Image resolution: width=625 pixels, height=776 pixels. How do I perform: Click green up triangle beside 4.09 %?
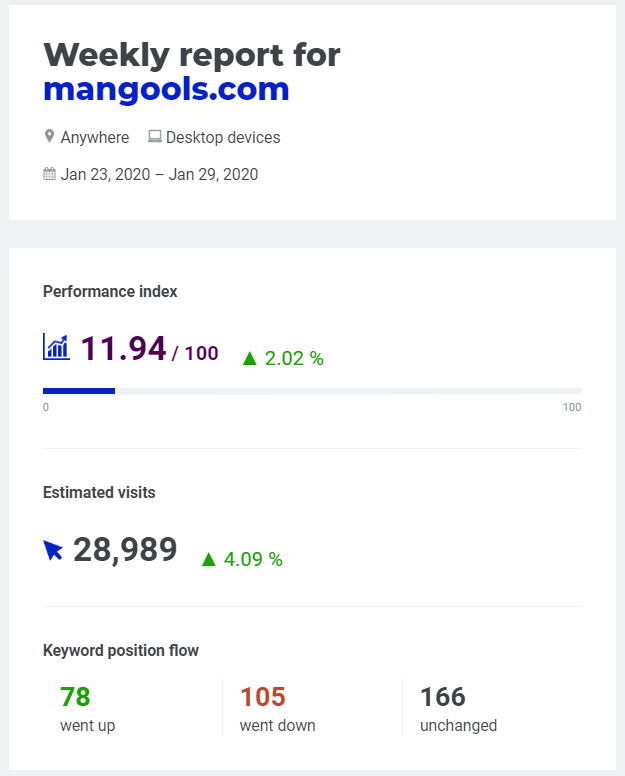[209, 559]
